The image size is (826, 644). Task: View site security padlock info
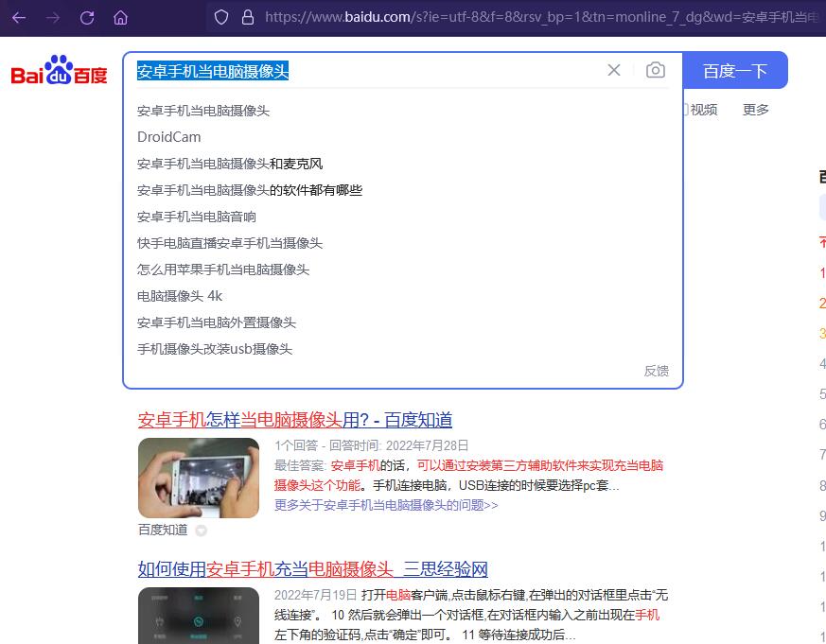248,17
